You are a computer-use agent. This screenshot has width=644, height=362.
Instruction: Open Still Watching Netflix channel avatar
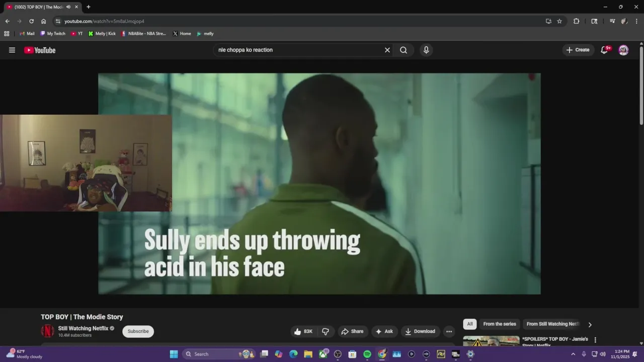47,331
